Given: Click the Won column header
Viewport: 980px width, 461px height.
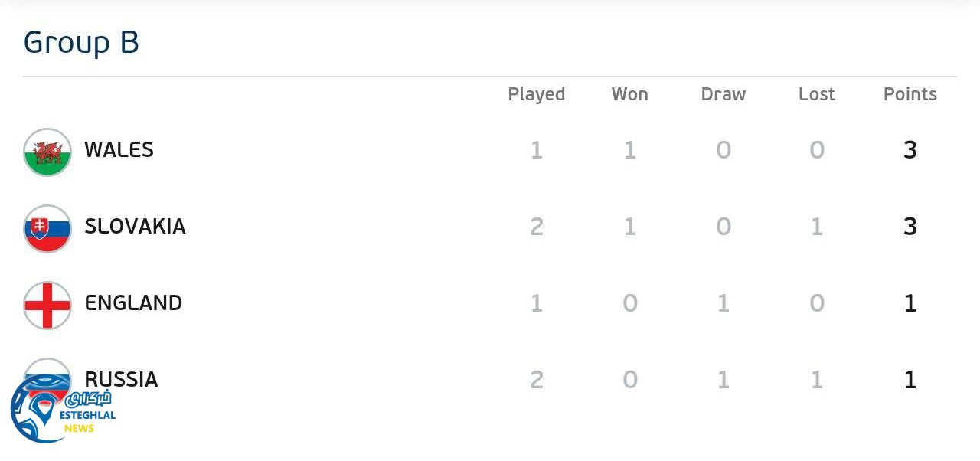Looking at the screenshot, I should [x=629, y=94].
